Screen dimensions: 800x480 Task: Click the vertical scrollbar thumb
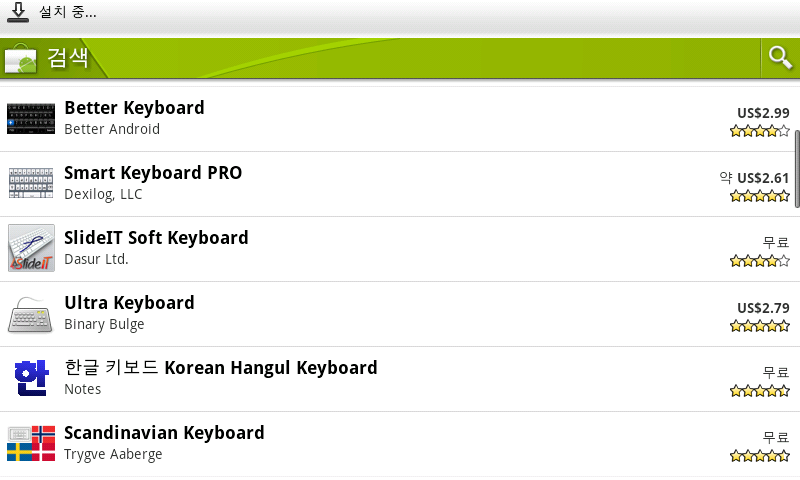[x=796, y=169]
